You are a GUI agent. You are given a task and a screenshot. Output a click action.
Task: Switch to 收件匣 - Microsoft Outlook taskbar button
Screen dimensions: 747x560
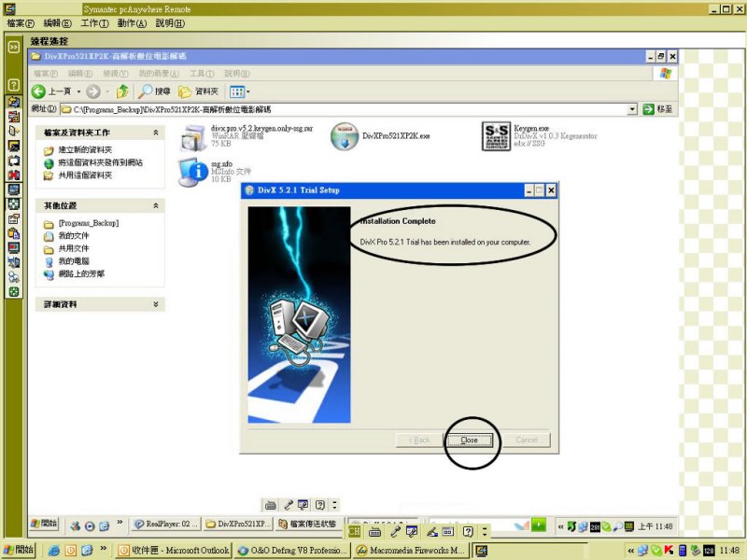tap(174, 551)
